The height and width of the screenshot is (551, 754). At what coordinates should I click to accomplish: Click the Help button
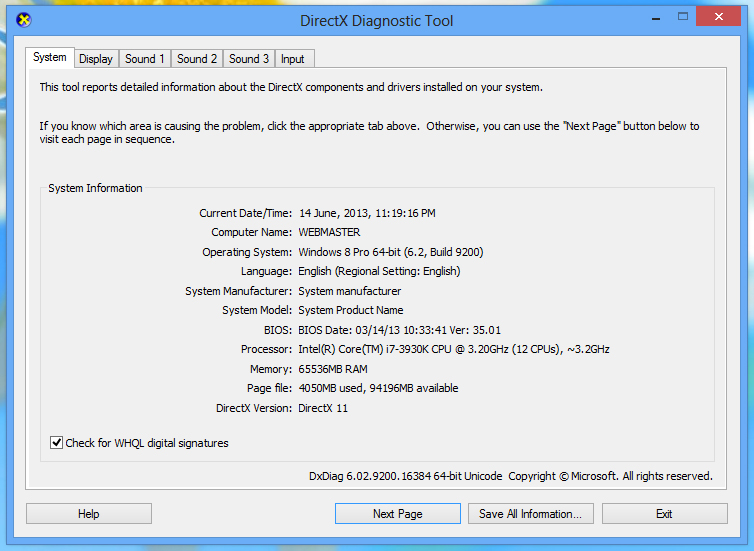pos(89,513)
